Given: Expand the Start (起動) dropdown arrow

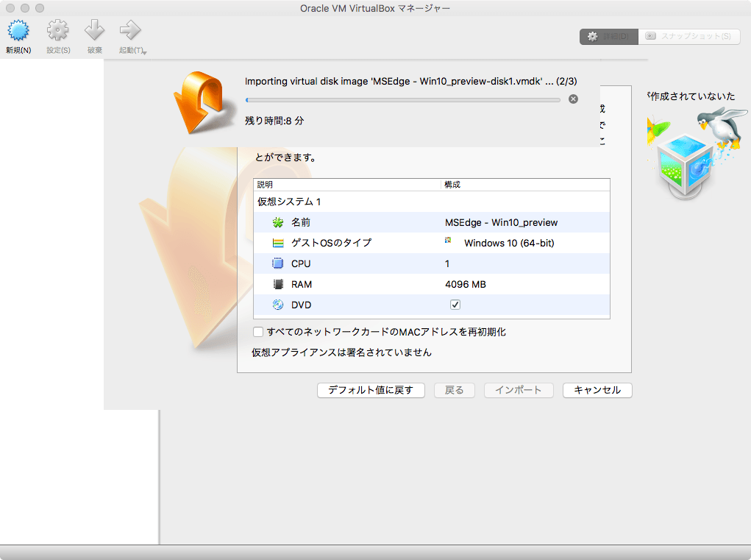Looking at the screenshot, I should click(145, 52).
